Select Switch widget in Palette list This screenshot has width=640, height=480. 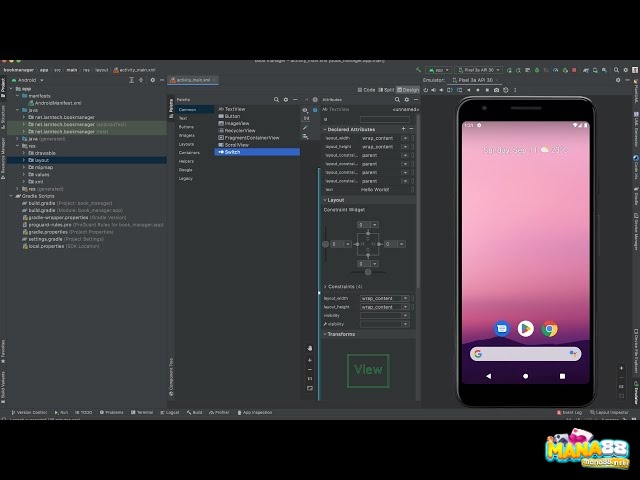pos(257,152)
